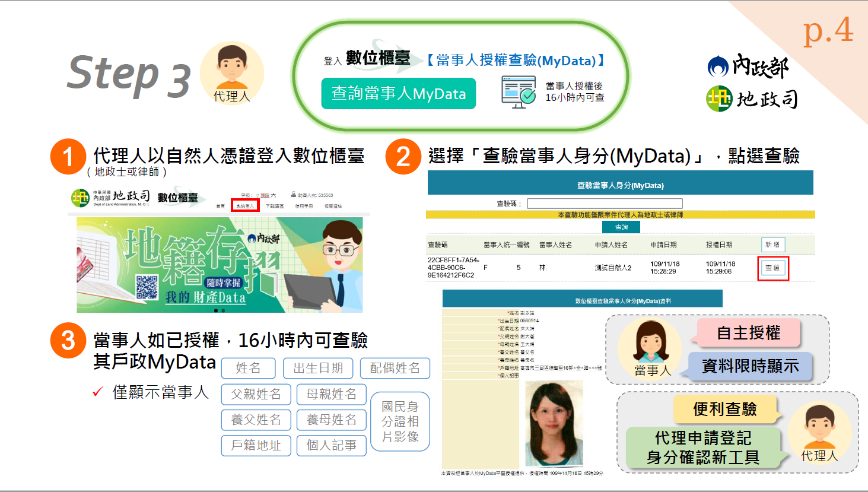868x492 pixels.
Task: Click the monitor checklist icon near 16小時內可查
Action: pos(519,93)
